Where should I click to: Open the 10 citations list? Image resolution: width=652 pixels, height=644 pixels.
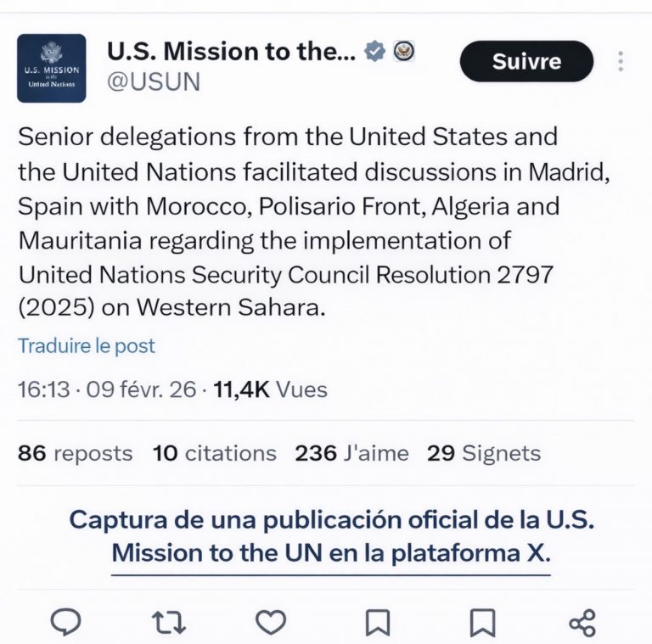tap(214, 453)
